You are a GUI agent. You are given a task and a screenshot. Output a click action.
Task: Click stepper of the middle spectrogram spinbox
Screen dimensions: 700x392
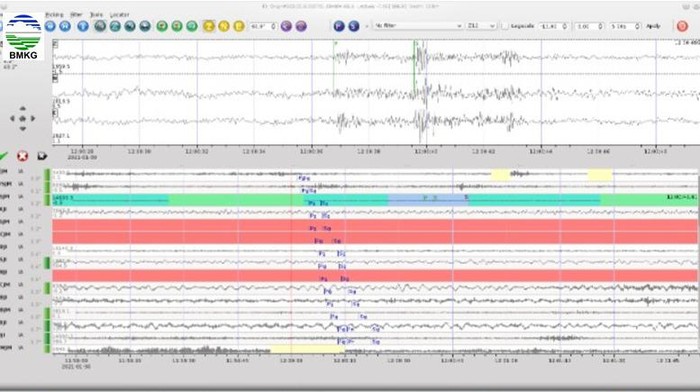pos(600,26)
